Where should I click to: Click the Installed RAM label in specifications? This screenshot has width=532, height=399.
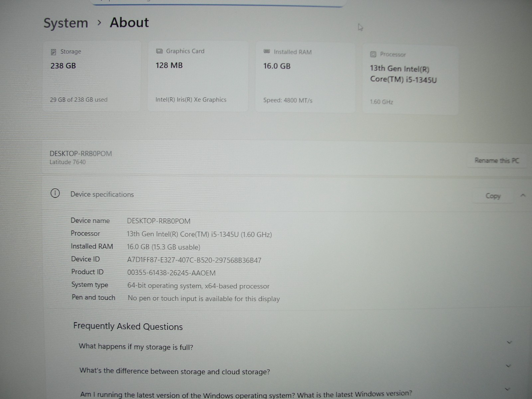[92, 246]
